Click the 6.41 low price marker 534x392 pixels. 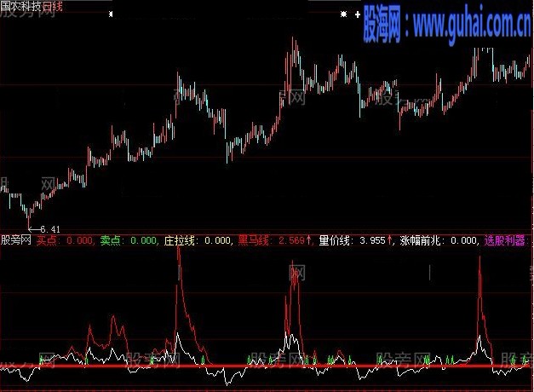pos(50,229)
